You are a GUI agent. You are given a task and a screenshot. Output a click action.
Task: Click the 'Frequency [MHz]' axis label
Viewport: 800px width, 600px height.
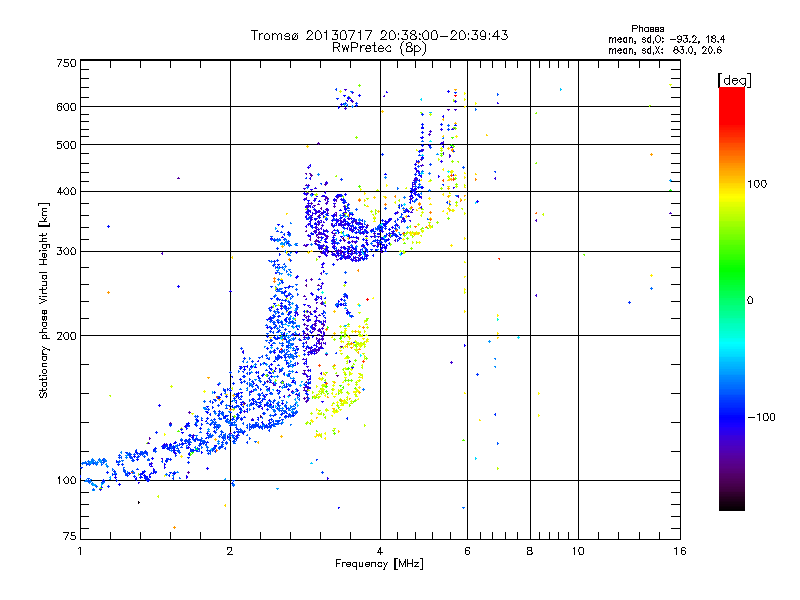[x=379, y=564]
